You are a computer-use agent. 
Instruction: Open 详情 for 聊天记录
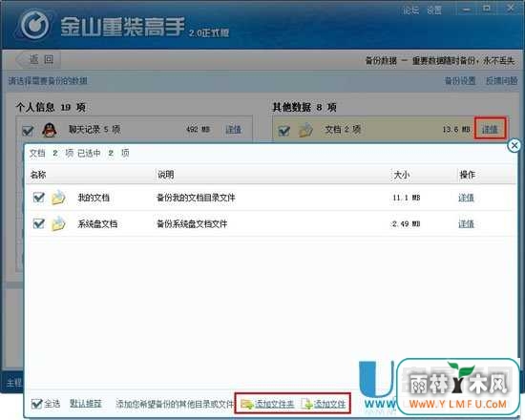click(233, 129)
